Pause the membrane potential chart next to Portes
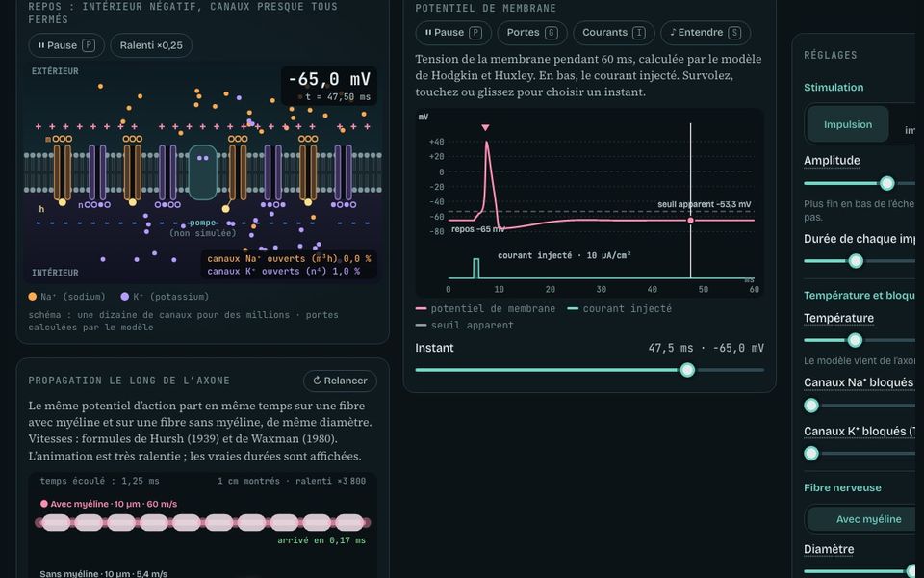The width and height of the screenshot is (924, 578). [453, 33]
